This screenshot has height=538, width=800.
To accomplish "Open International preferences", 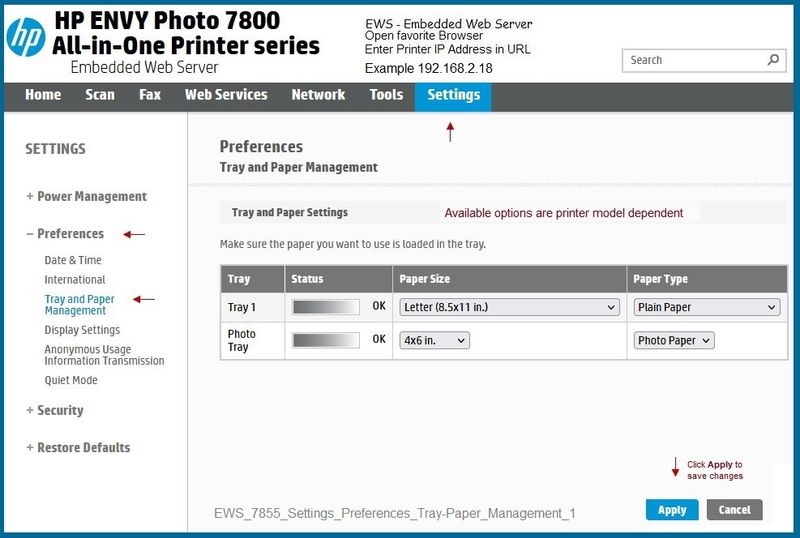I will pos(75,280).
